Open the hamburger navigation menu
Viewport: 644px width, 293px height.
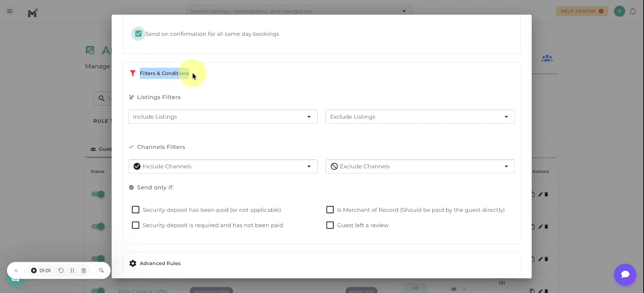pos(10,11)
